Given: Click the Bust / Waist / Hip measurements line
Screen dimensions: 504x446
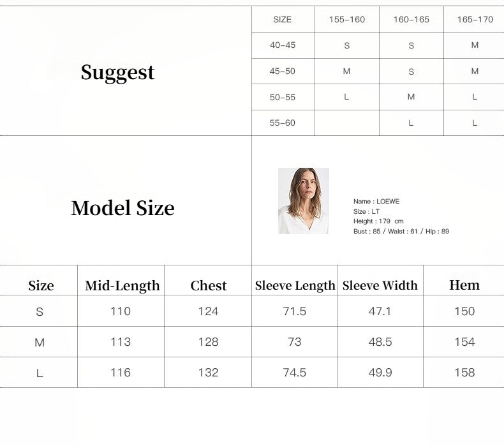Looking at the screenshot, I should 401,232.
